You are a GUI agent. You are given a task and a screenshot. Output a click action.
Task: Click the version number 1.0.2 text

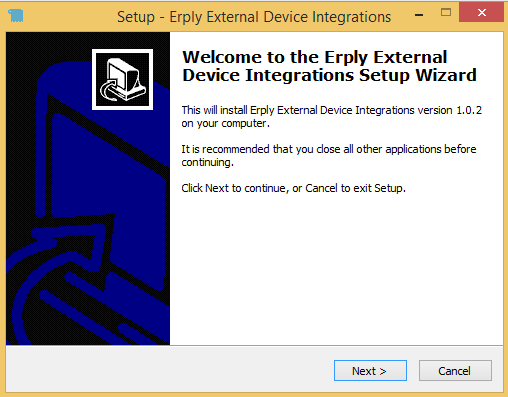469,110
